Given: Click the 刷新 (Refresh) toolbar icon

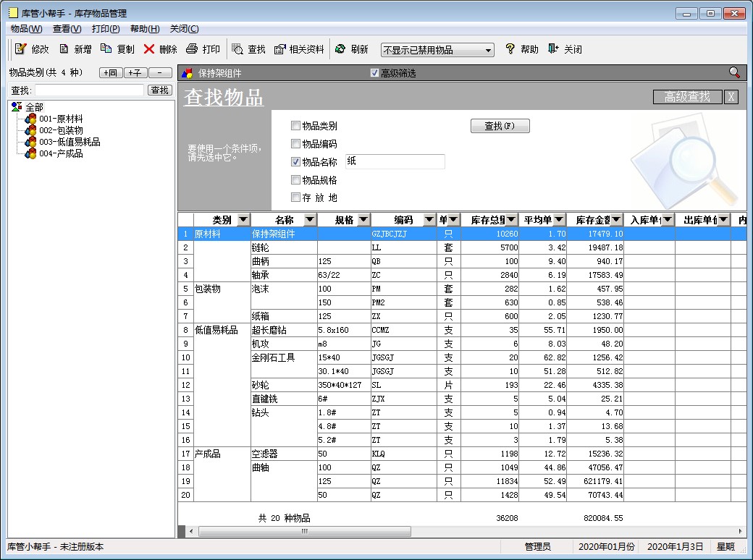Looking at the screenshot, I should [x=340, y=49].
